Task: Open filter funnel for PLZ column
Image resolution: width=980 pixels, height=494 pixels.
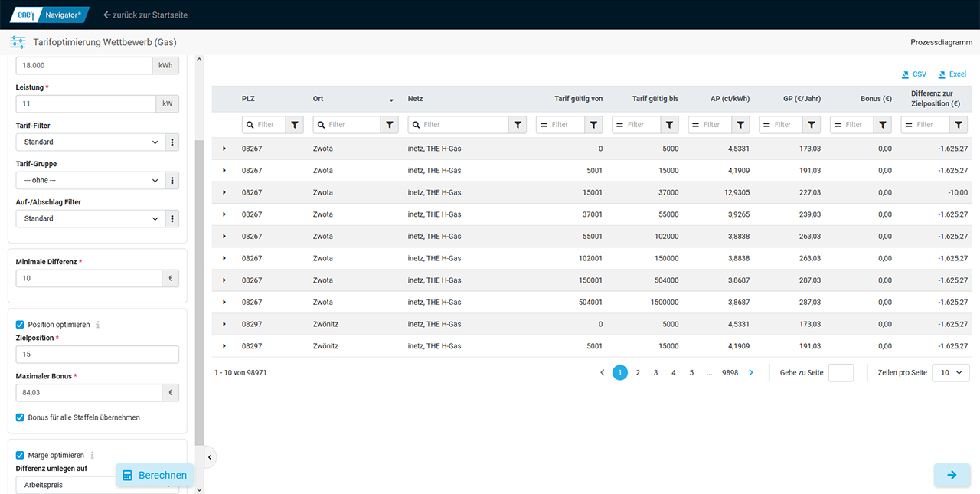Action: pyautogui.click(x=296, y=125)
